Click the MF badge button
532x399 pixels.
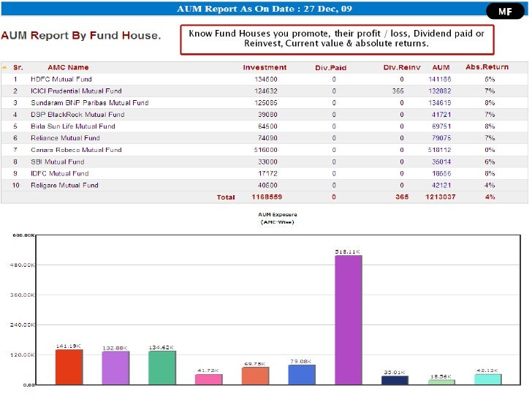click(x=505, y=11)
